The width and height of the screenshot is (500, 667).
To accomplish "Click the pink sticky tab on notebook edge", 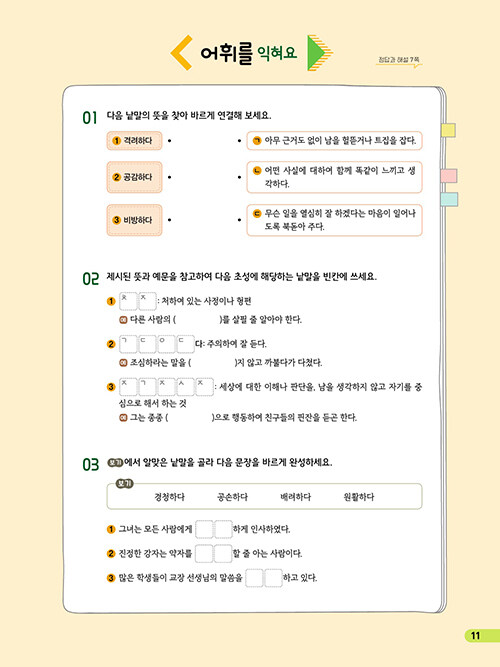I will click(x=449, y=175).
